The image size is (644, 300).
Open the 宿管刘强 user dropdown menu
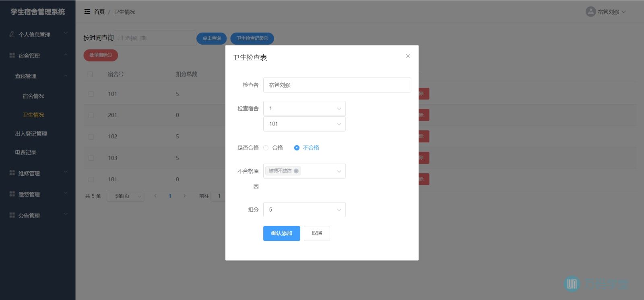point(606,12)
